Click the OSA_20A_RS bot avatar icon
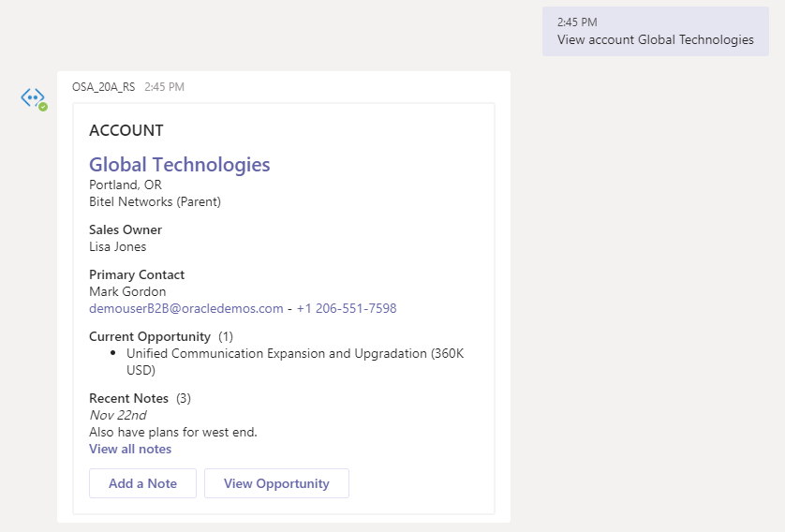 pyautogui.click(x=32, y=97)
